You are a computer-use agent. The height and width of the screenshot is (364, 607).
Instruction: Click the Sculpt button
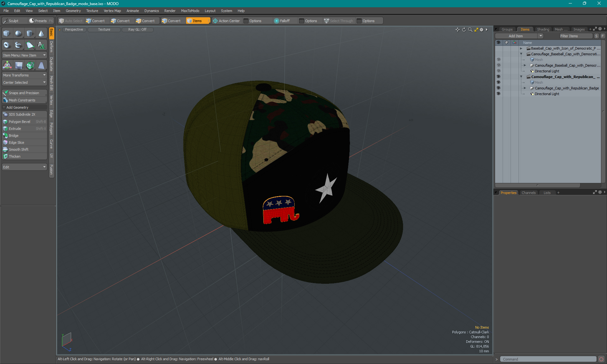14,21
